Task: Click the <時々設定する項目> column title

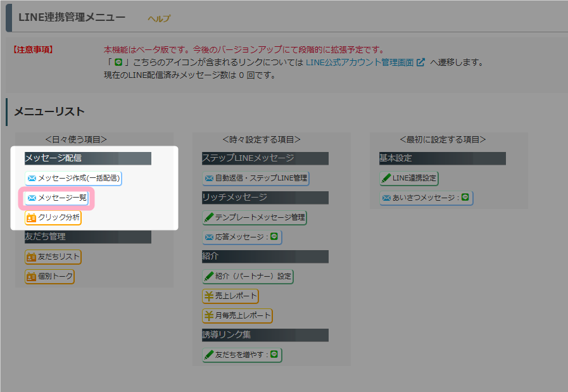Action: point(262,140)
